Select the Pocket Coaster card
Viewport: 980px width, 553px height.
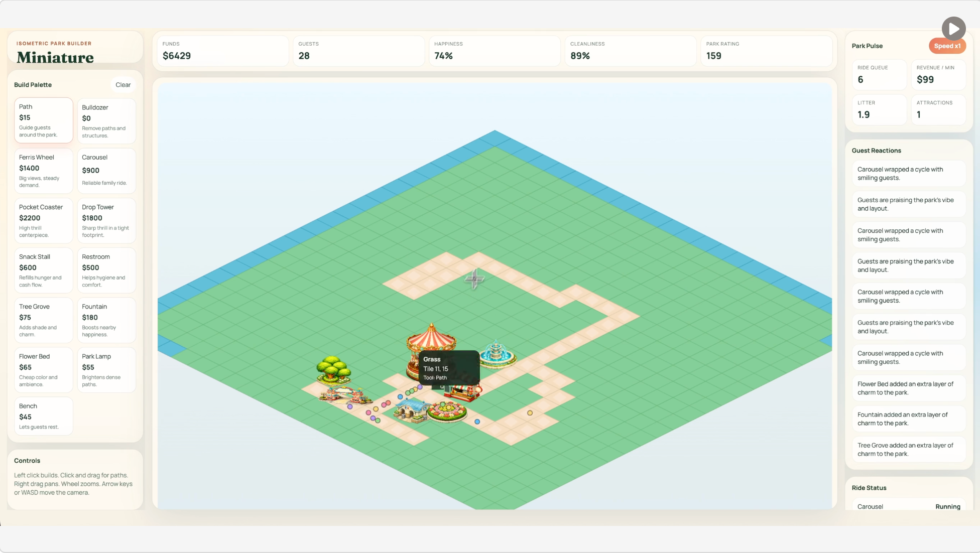[x=43, y=220]
